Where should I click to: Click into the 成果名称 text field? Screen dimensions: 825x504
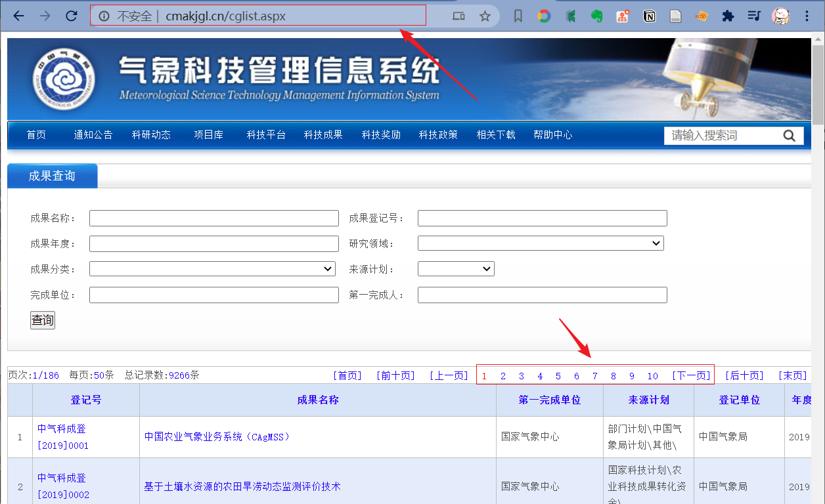pyautogui.click(x=213, y=219)
